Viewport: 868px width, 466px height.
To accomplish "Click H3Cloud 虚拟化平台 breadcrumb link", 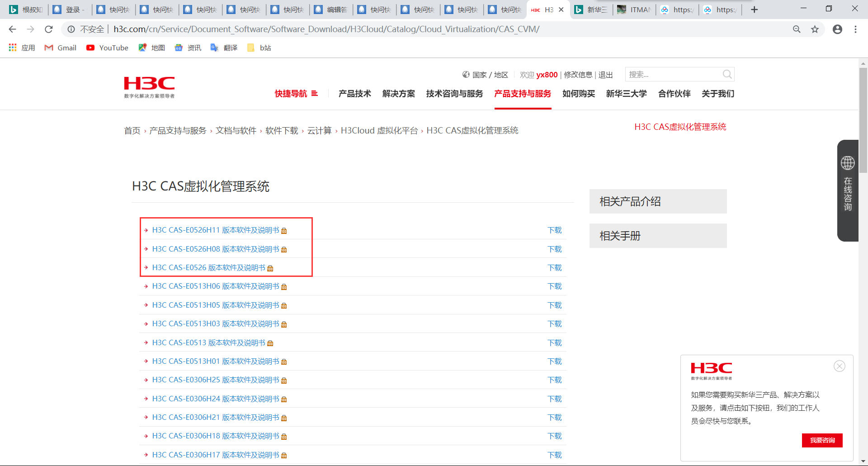I will coord(379,131).
